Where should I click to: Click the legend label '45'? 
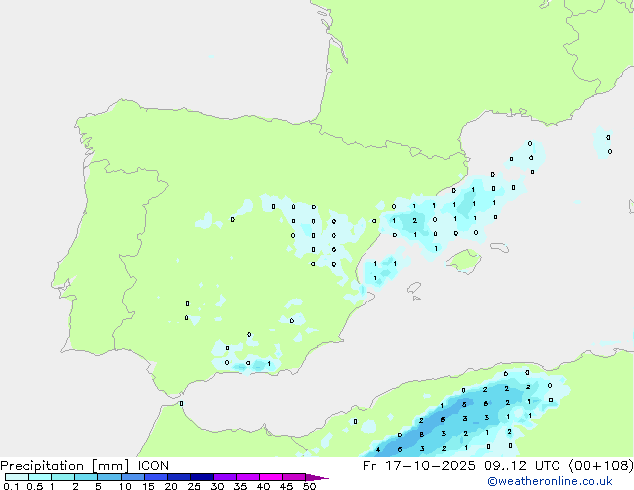(x=286, y=486)
